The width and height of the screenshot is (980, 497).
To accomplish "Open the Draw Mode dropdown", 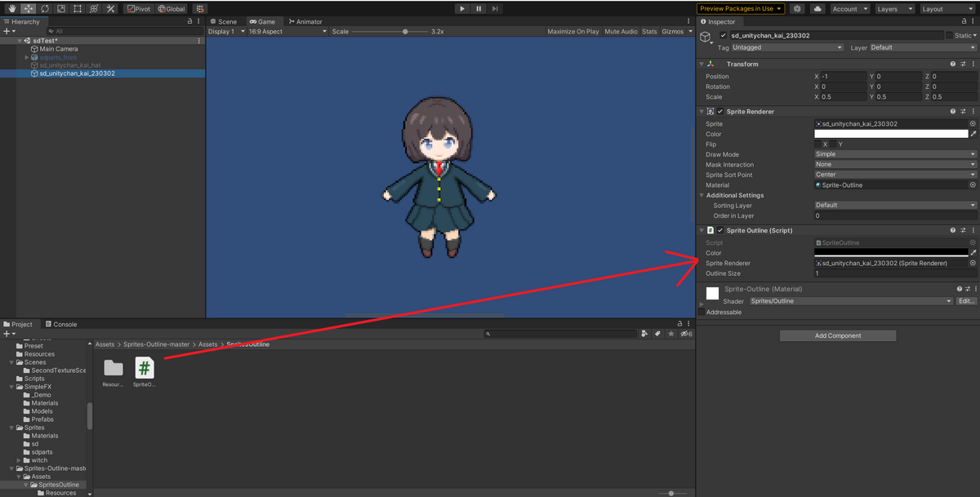I will click(x=893, y=154).
